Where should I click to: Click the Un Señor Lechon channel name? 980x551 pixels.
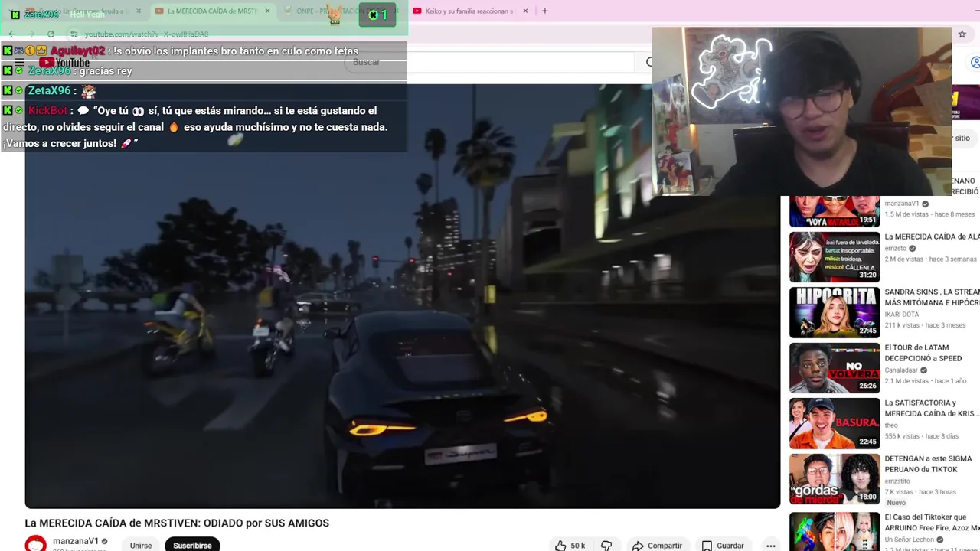(x=910, y=540)
